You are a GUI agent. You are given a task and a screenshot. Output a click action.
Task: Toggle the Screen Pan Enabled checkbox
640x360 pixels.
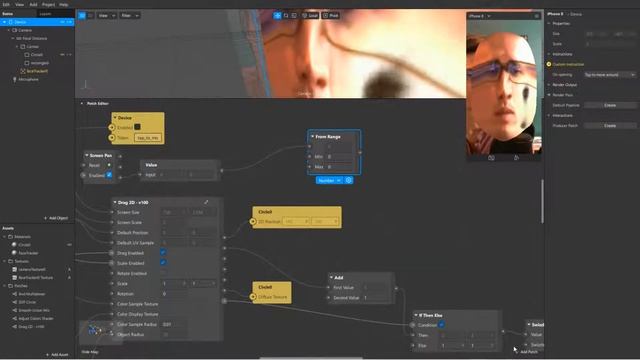(109, 175)
